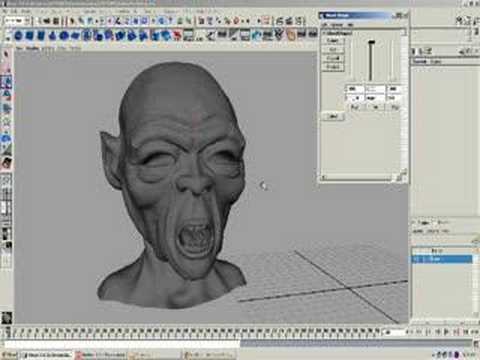The image size is (480, 360).
Task: Toggle visibility box of the highlighted layer
Action: coord(416,259)
